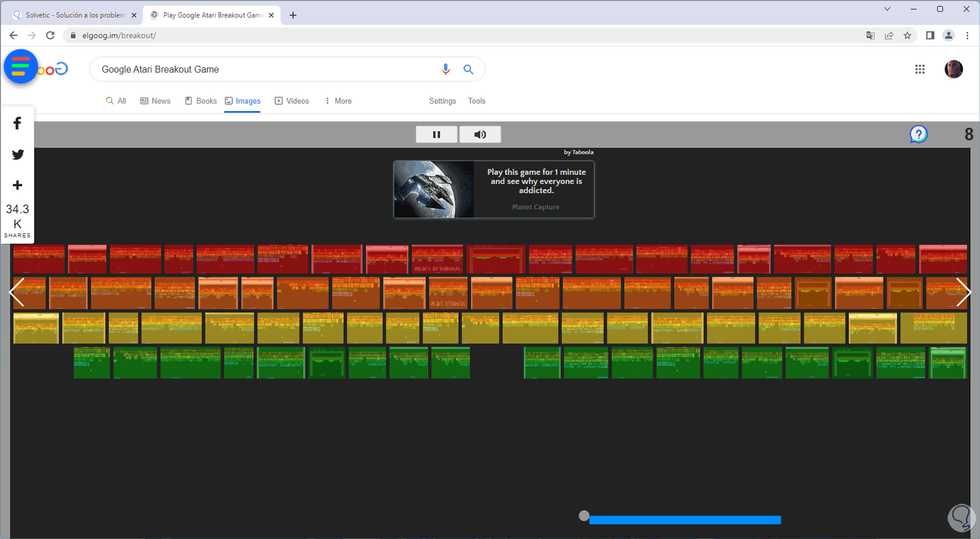The width and height of the screenshot is (980, 539).
Task: Mute the game sound
Action: (480, 135)
